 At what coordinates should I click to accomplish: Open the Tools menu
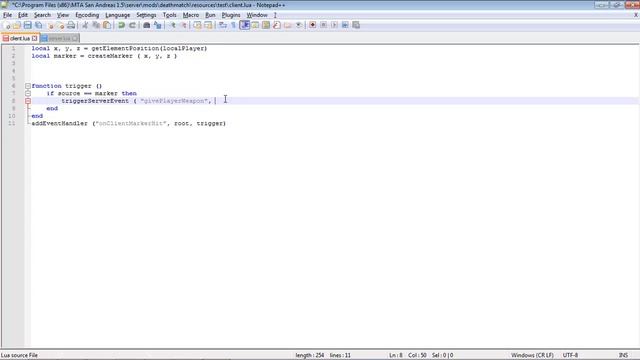[x=169, y=15]
